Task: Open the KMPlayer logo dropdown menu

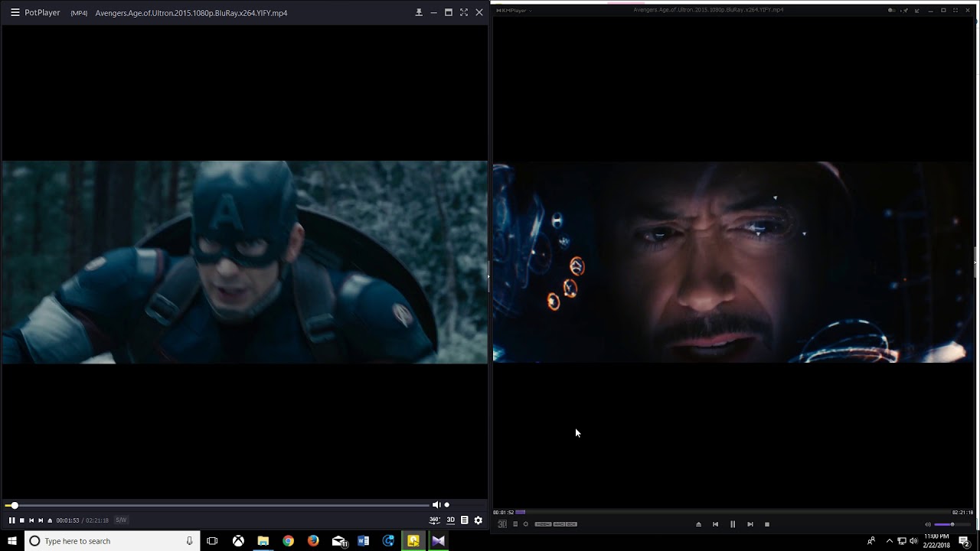Action: tap(513, 10)
